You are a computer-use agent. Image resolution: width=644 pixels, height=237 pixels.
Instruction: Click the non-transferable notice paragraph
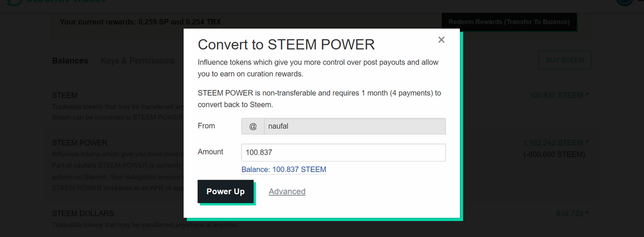(319, 99)
